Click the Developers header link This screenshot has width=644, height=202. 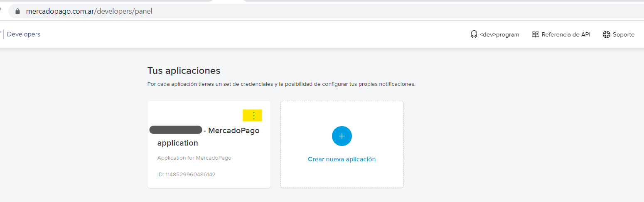24,34
